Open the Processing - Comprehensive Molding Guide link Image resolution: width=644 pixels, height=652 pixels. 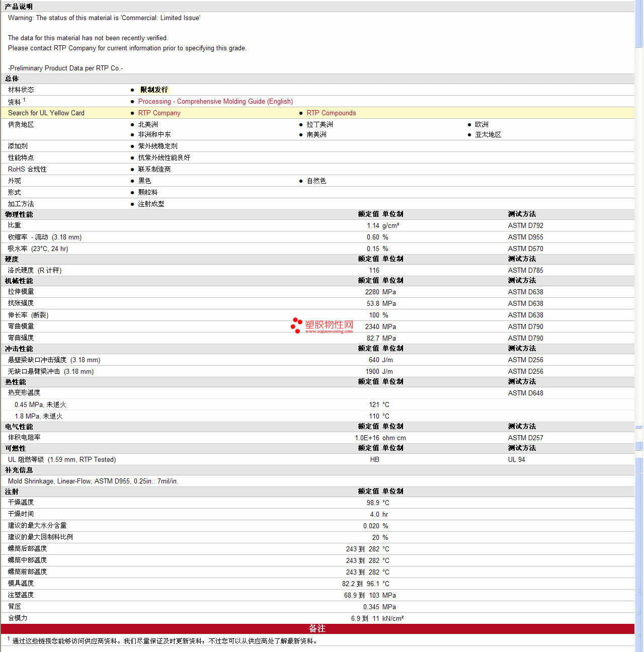tap(215, 102)
